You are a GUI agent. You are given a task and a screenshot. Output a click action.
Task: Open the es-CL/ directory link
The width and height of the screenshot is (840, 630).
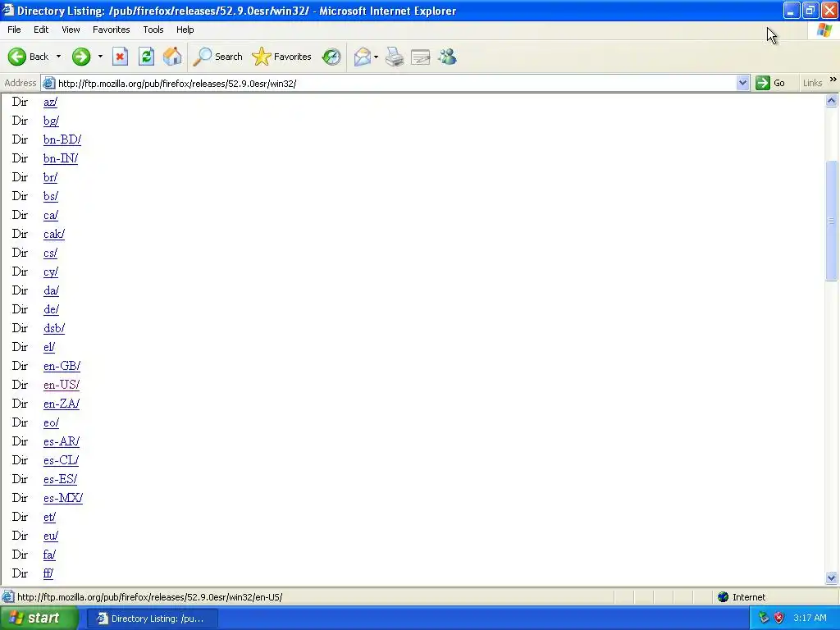click(x=61, y=460)
